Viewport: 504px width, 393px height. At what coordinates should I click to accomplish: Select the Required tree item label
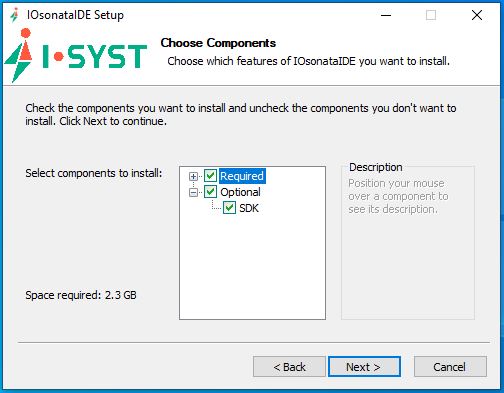242,176
